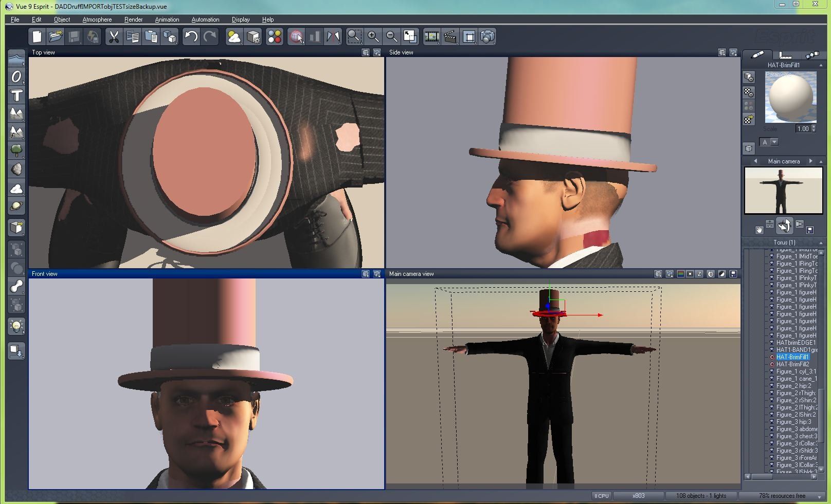Add a planet from left toolbar

[x=16, y=206]
